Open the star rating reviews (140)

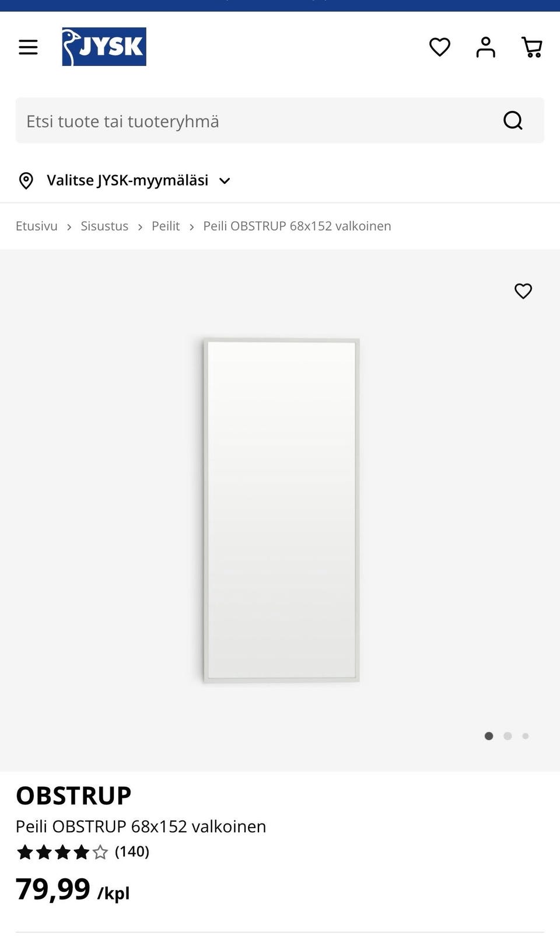(83, 852)
